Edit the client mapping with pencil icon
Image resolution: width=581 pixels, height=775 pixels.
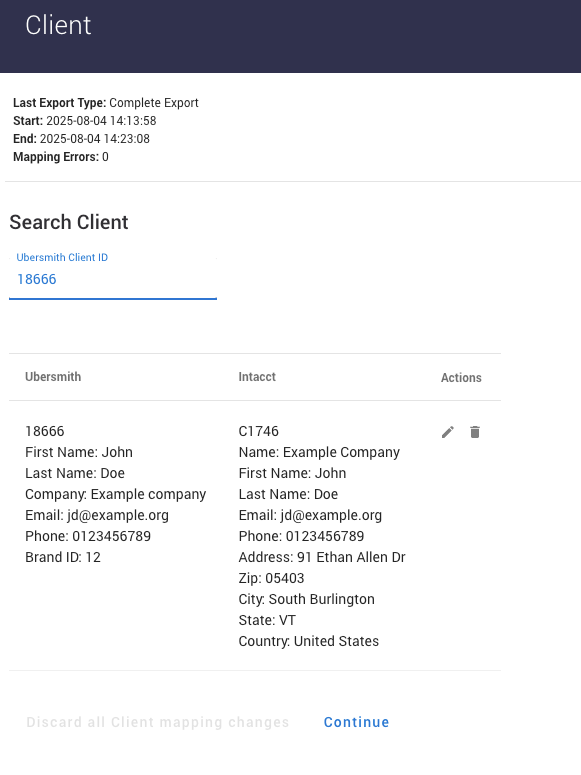tap(447, 432)
